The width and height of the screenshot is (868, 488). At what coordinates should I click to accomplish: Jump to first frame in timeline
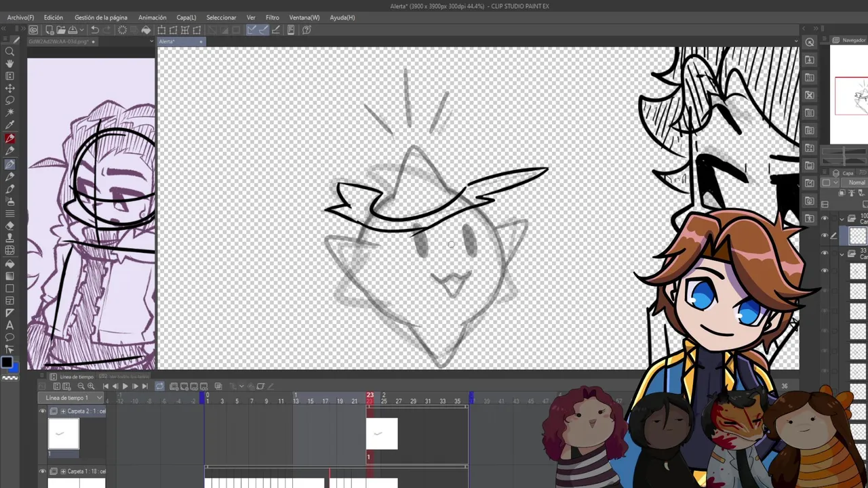click(106, 386)
